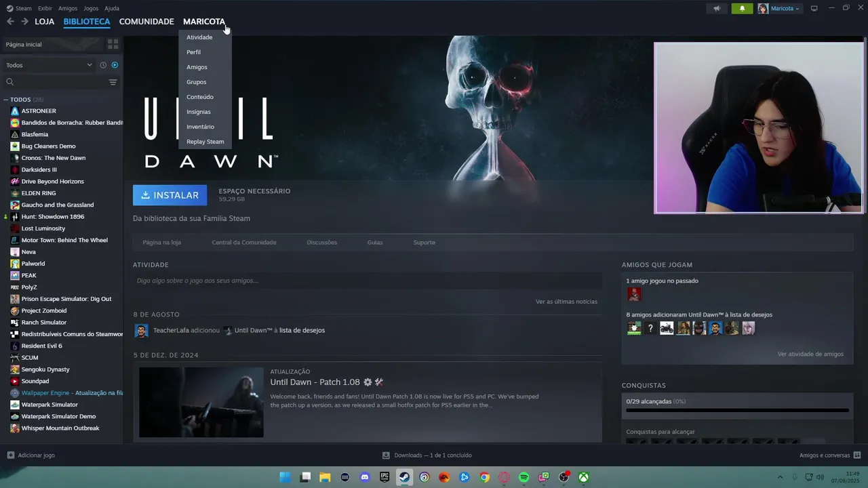Viewport: 868px width, 488px height.
Task: Collapse the TODOS games category
Action: coord(6,100)
